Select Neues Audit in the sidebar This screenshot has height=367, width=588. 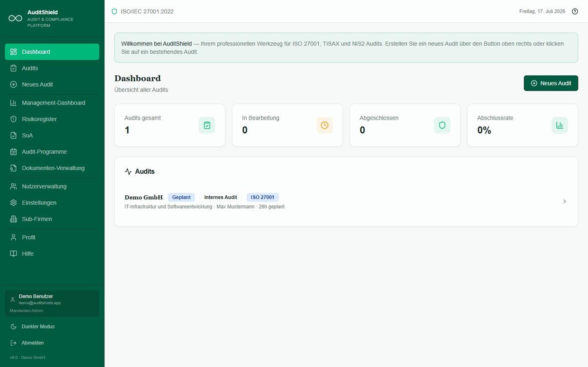(52, 84)
